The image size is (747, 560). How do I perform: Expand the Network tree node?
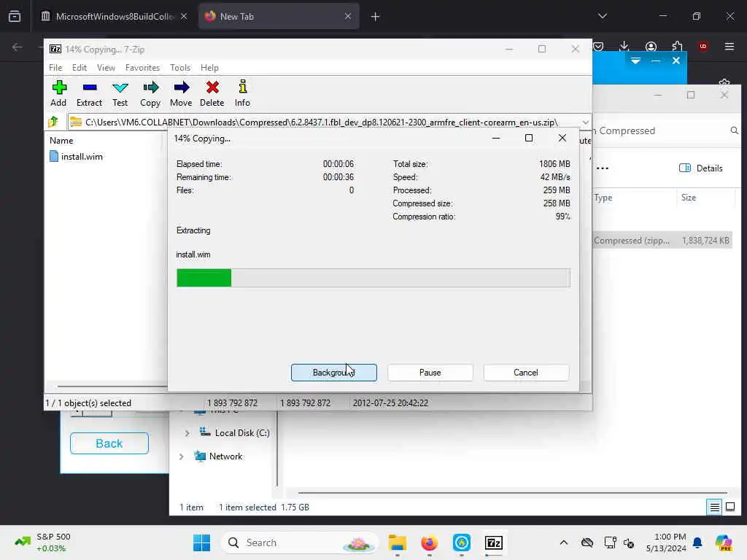181,456
